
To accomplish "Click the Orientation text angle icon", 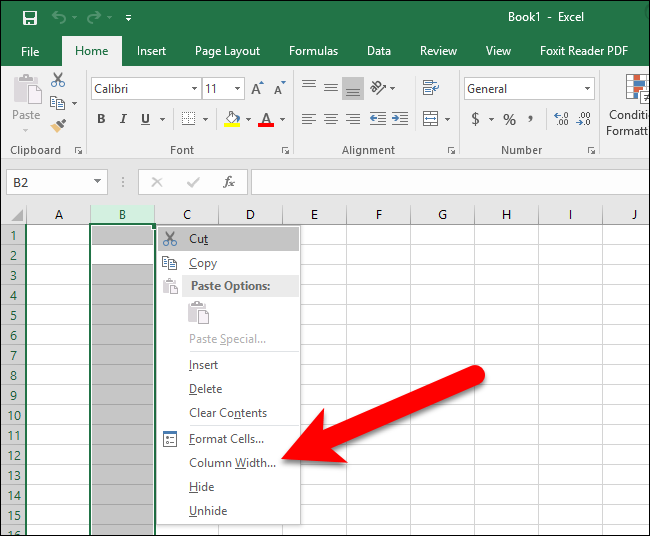I will pos(378,87).
